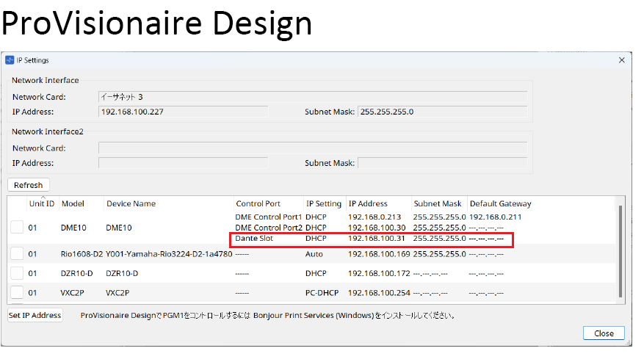Screen dimensions: 644x362
Task: Click the DZR10-D model cell
Action: click(x=77, y=273)
